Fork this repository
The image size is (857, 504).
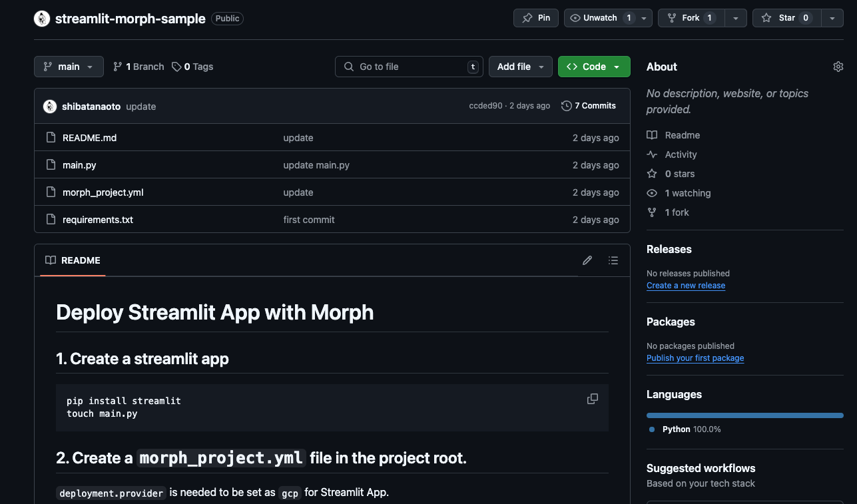coord(691,18)
